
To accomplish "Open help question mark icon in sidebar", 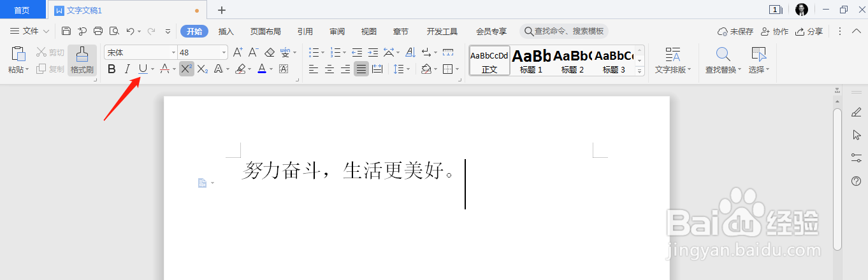I will (856, 181).
